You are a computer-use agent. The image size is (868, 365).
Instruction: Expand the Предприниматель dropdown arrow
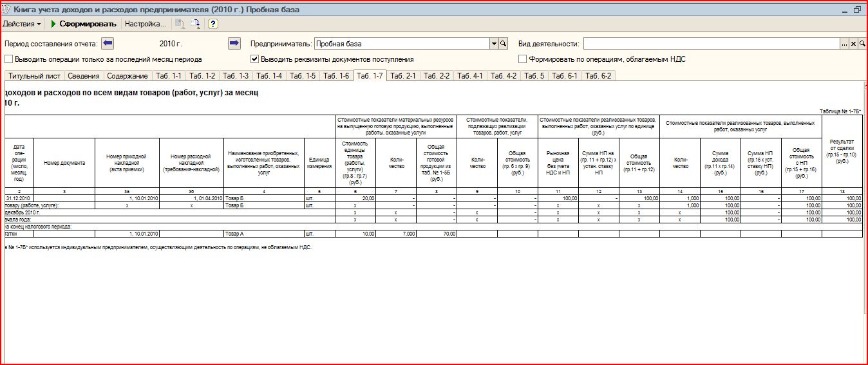tap(495, 44)
